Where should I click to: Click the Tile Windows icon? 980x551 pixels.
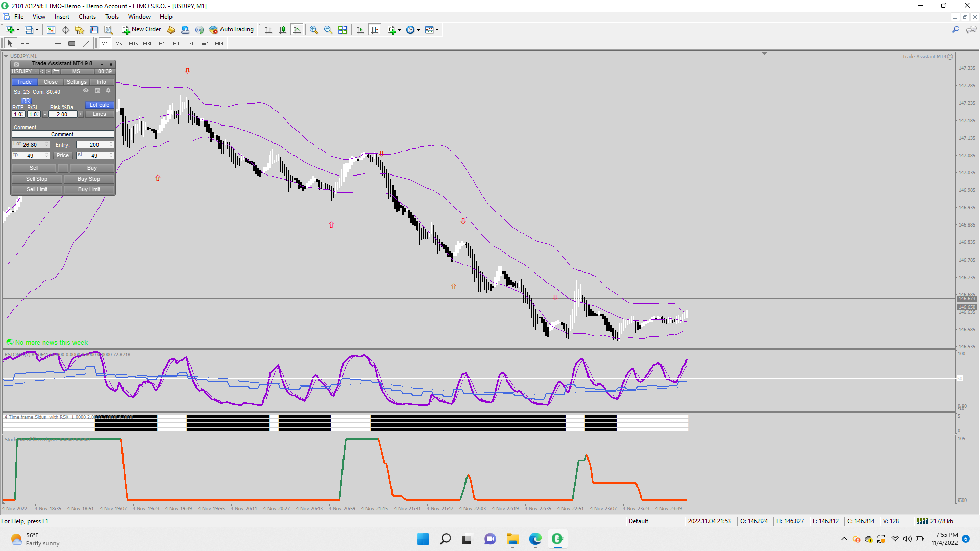click(x=342, y=30)
